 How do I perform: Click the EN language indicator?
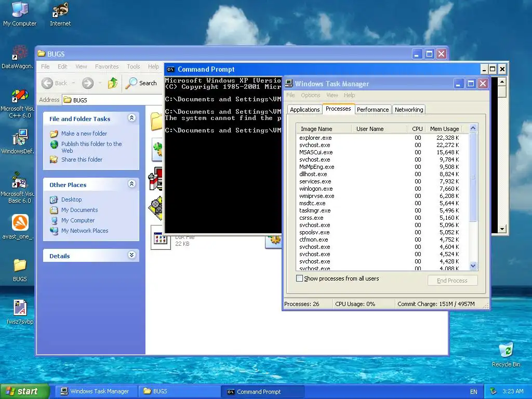[x=474, y=392]
